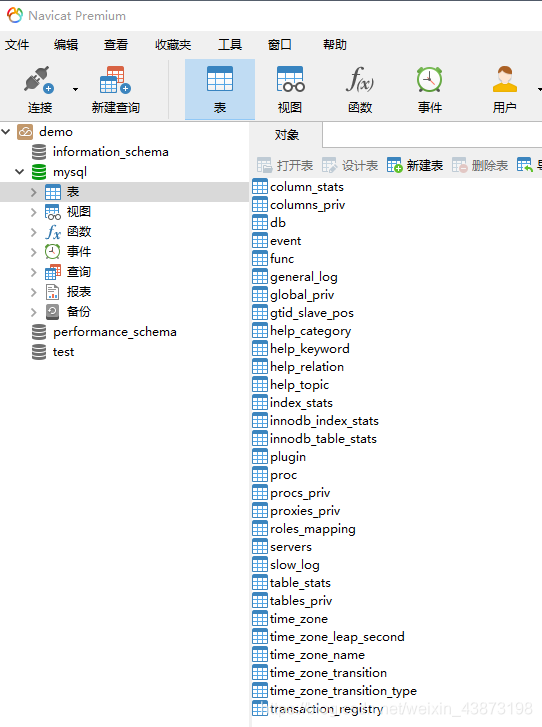Expand the Queries (查询) node arrow

coord(33,272)
